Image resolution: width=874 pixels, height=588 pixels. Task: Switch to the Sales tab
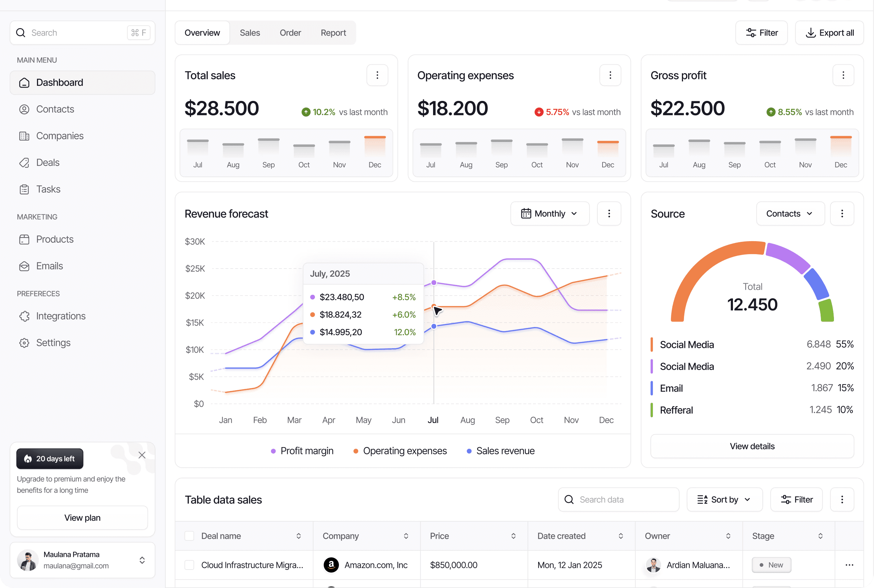250,33
